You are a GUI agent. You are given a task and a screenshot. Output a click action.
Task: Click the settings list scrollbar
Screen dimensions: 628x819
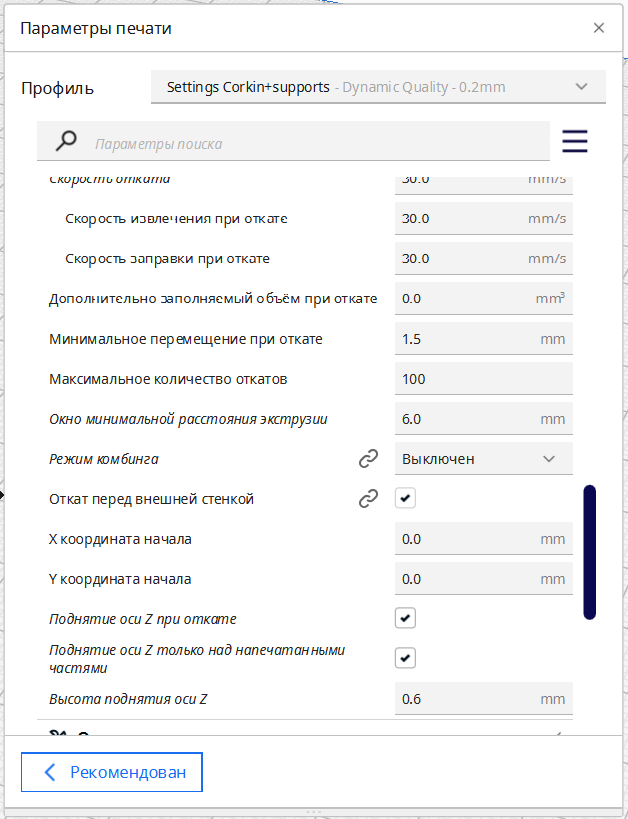(589, 552)
